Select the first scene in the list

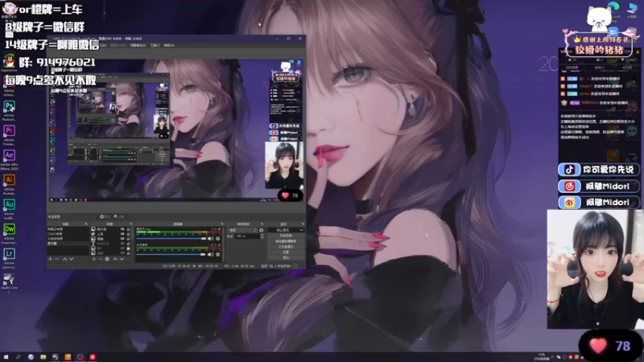68,229
